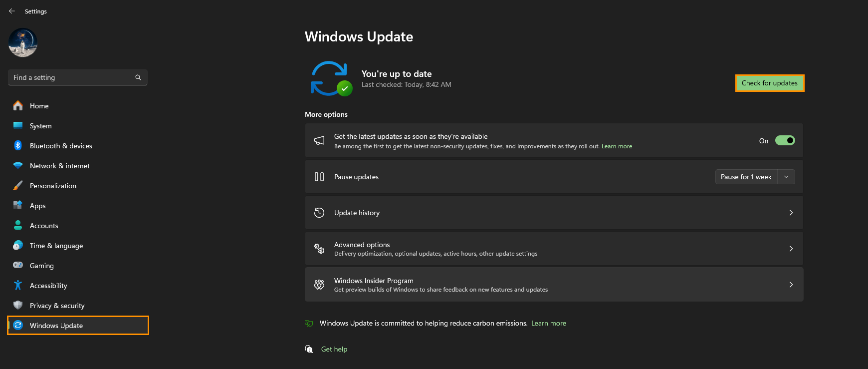
Task: Open the Home icon in the sidebar
Action: pyautogui.click(x=18, y=105)
